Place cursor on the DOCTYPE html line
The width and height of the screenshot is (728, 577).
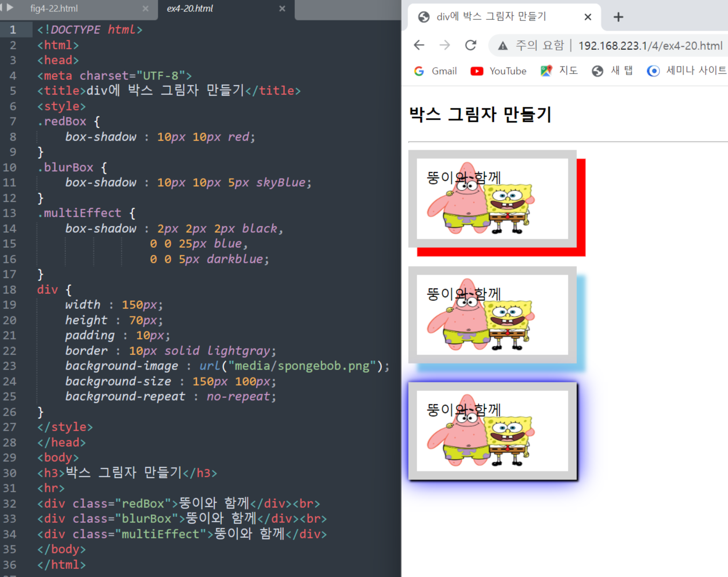pos(90,29)
